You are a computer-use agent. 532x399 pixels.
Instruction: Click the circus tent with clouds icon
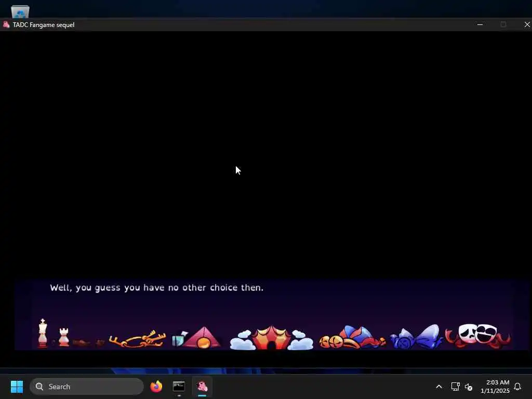(271, 338)
